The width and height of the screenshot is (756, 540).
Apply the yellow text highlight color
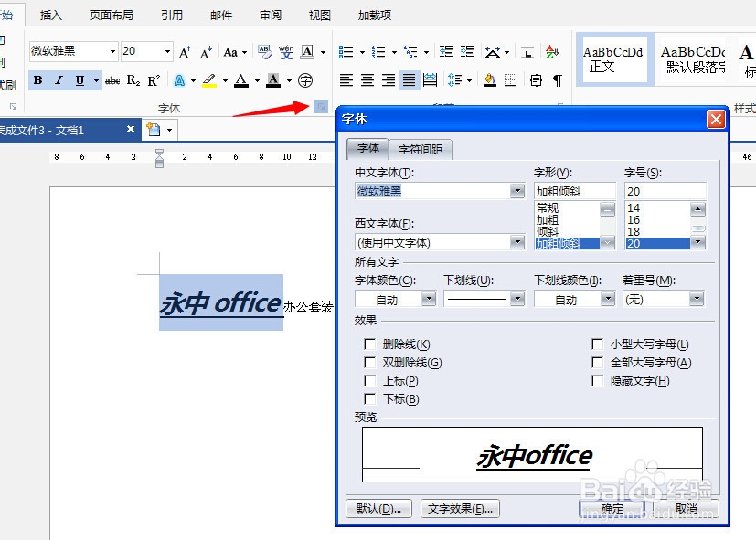(208, 80)
